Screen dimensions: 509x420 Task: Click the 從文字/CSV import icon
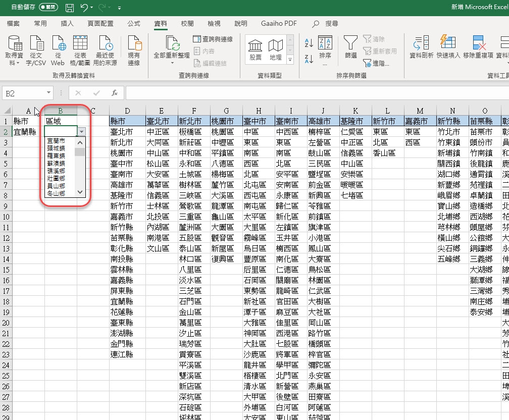click(x=36, y=44)
